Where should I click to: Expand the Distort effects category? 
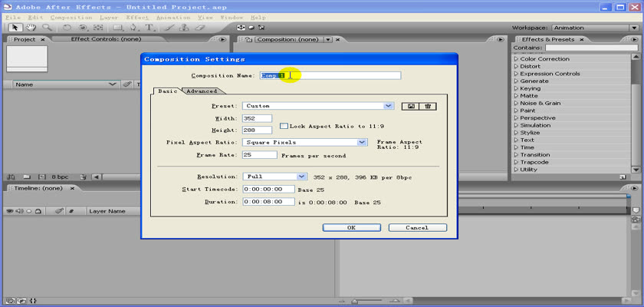(516, 66)
